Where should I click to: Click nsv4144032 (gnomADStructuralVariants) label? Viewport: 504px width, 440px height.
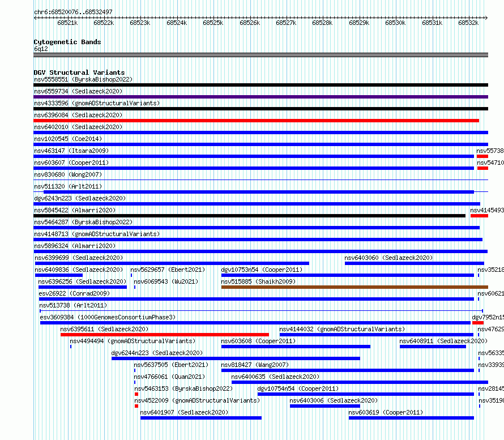[342, 329]
